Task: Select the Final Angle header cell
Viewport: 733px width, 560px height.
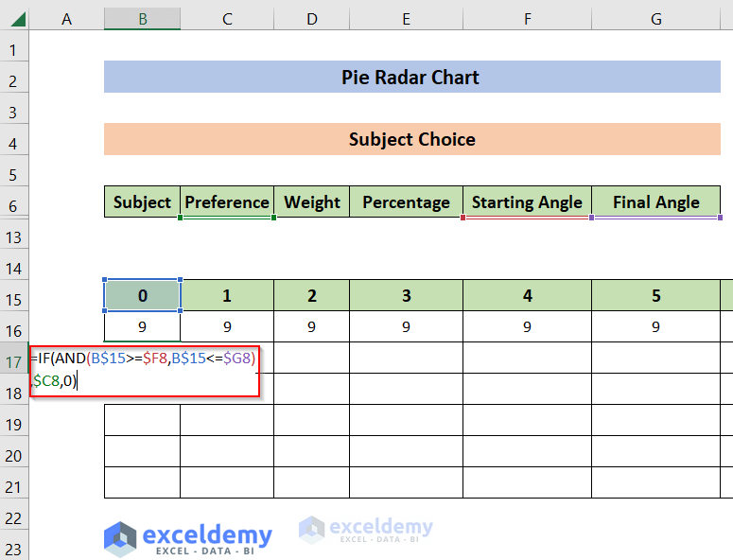Action: [x=656, y=202]
